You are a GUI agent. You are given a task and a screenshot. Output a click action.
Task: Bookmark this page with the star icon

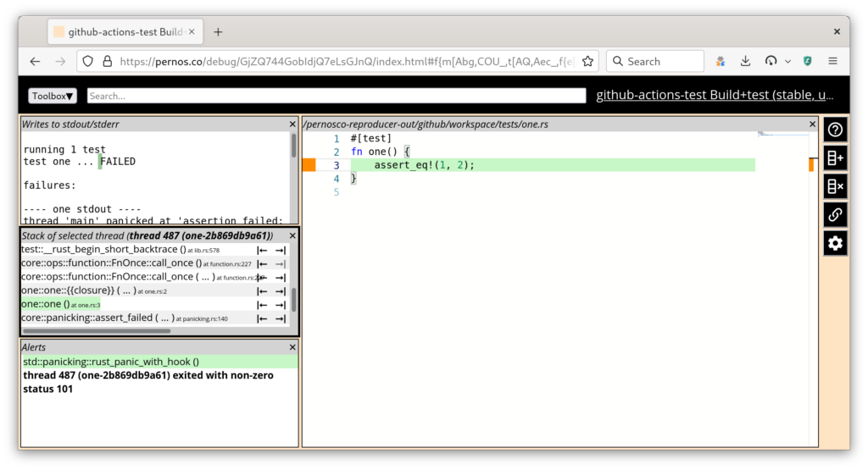[588, 61]
